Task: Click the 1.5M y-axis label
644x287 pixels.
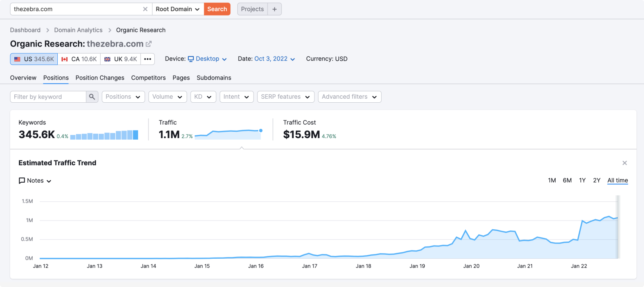Action: [27, 201]
